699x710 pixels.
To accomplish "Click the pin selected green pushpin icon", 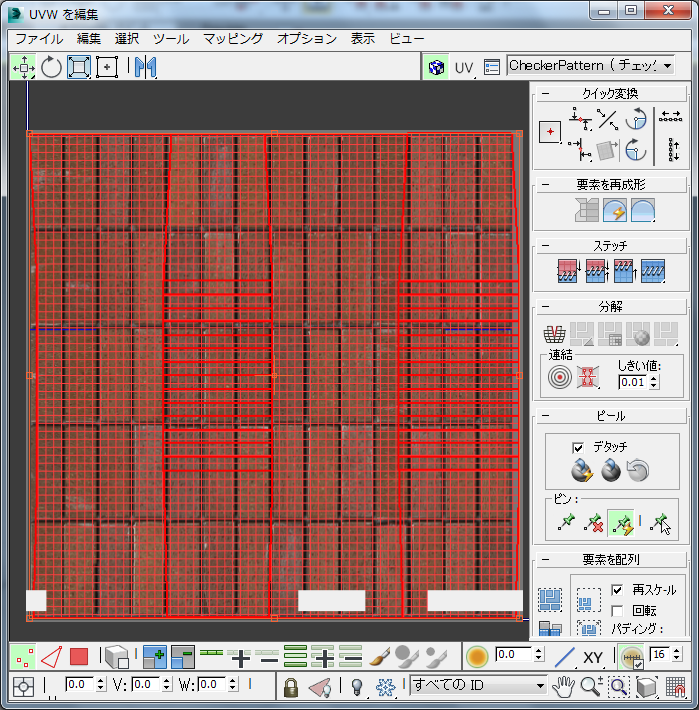I will click(x=566, y=522).
